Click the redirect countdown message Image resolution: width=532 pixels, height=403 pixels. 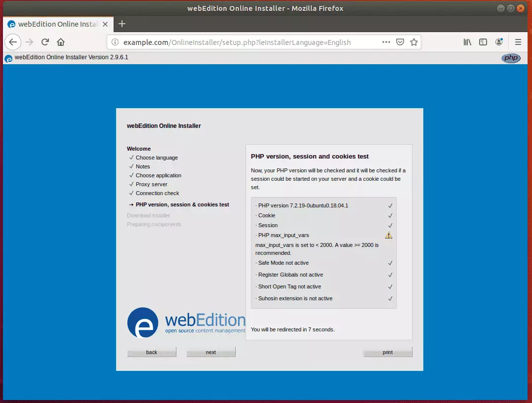[292, 329]
